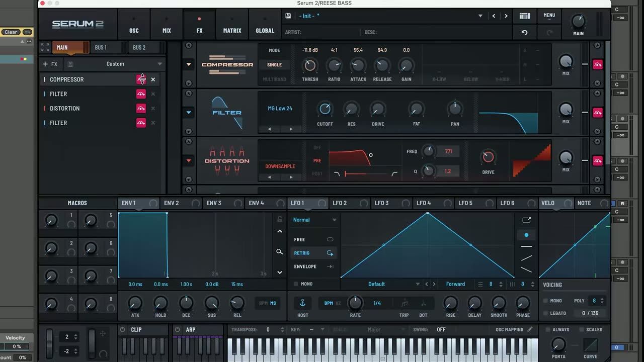Image resolution: width=644 pixels, height=362 pixels.
Task: Toggle the envelope lock icon
Action: (x=280, y=219)
